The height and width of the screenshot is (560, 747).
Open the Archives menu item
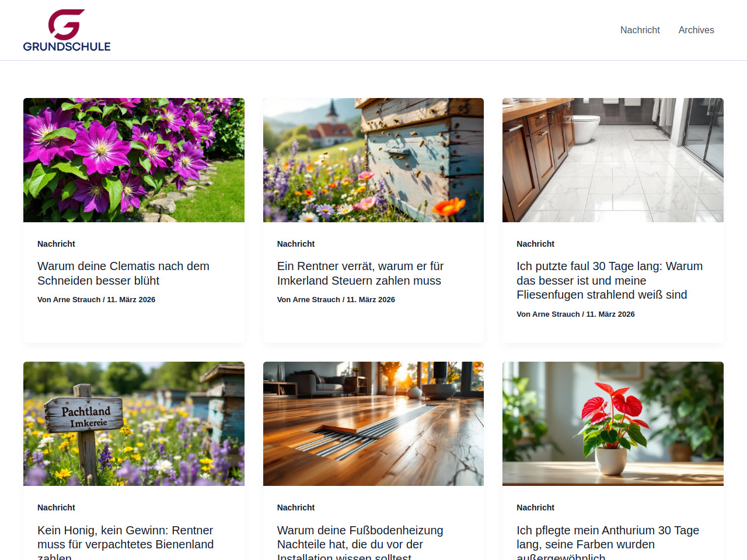[x=696, y=30]
